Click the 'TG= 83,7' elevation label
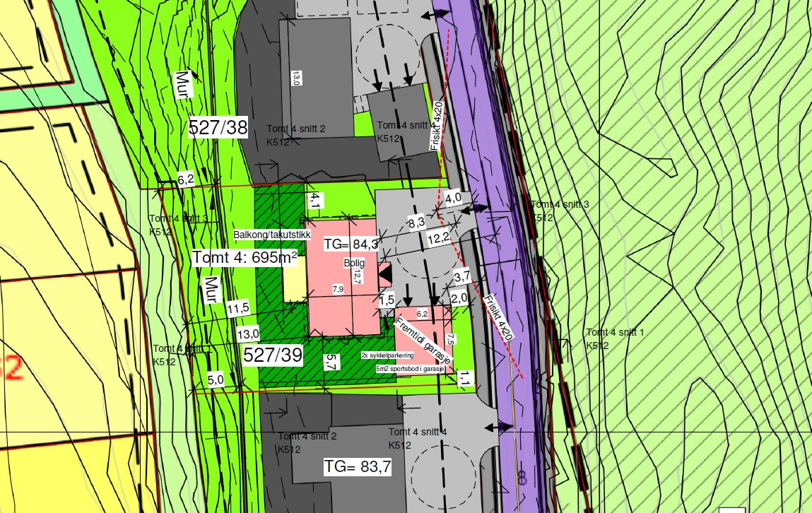 point(358,467)
